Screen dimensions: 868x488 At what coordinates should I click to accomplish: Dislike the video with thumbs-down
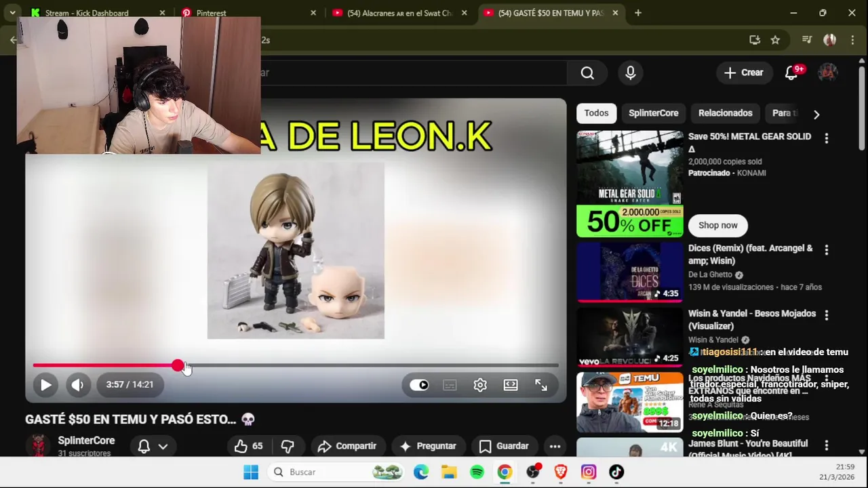click(x=288, y=446)
